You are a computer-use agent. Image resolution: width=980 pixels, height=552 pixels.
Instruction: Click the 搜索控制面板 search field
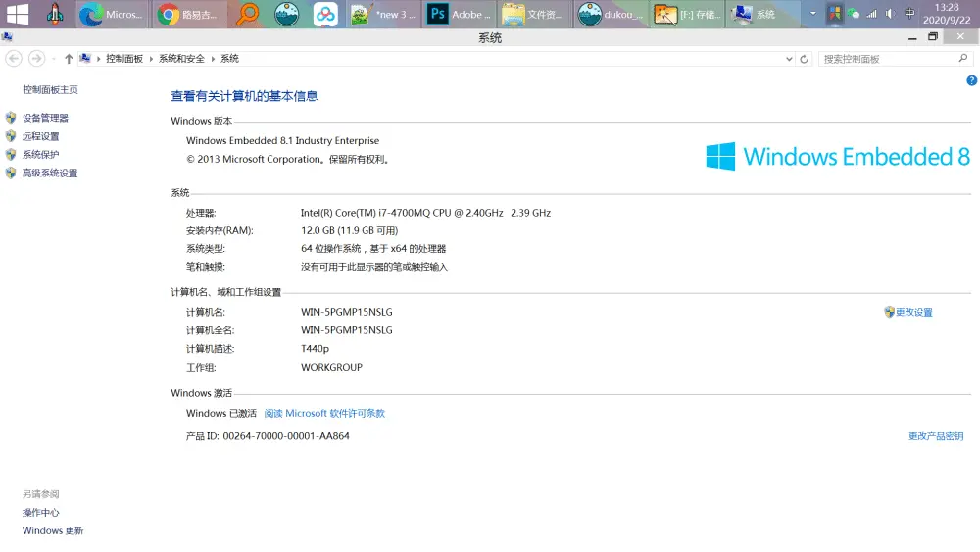tap(887, 59)
